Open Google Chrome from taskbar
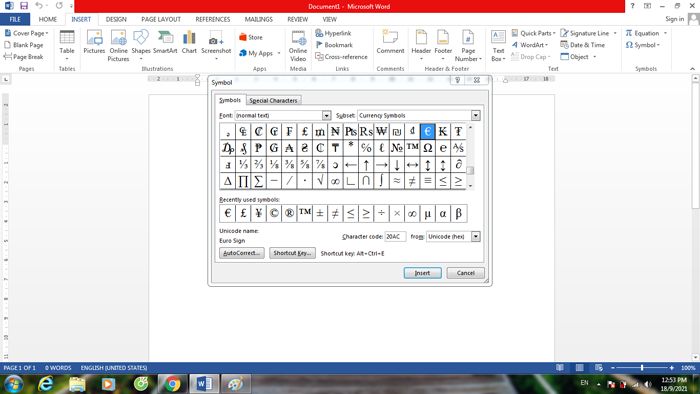 point(173,384)
